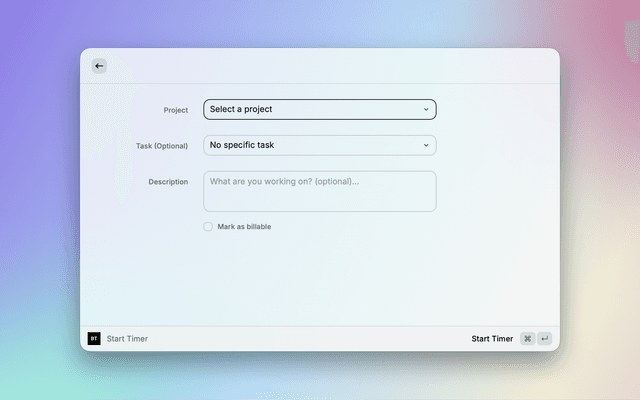
Task: Open the 'No specific task' dropdown
Action: point(319,145)
